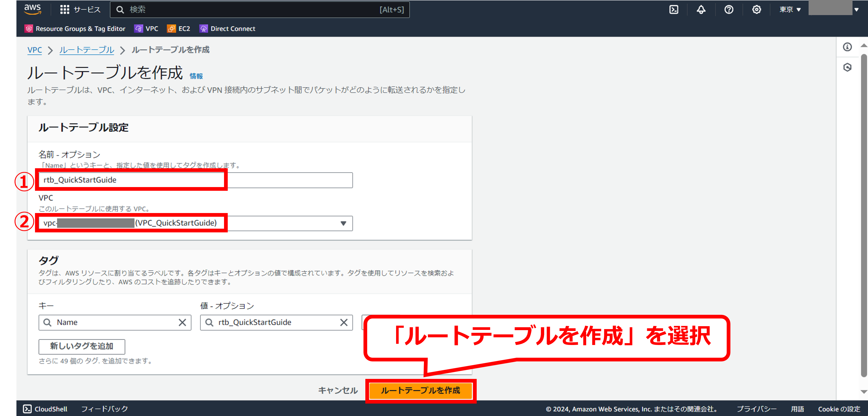Open the 東京 region selector

click(790, 10)
